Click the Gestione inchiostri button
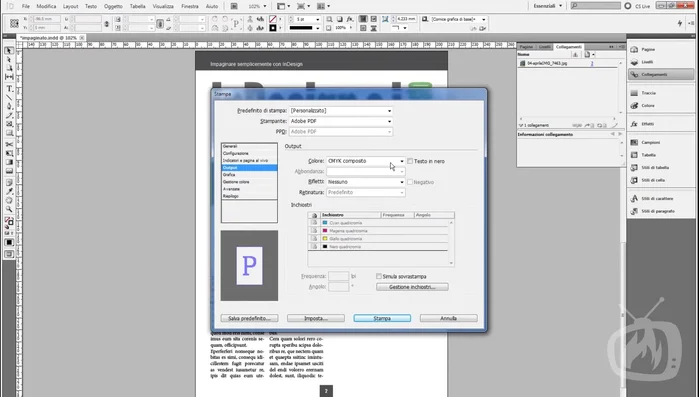The width and height of the screenshot is (699, 397). click(x=412, y=287)
